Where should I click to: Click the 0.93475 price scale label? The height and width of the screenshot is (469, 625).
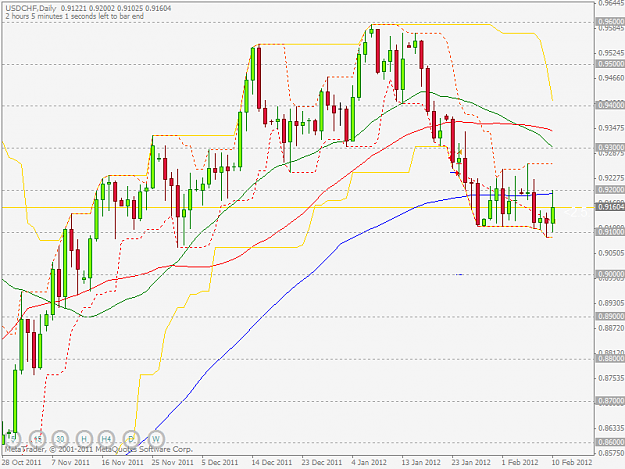611,128
